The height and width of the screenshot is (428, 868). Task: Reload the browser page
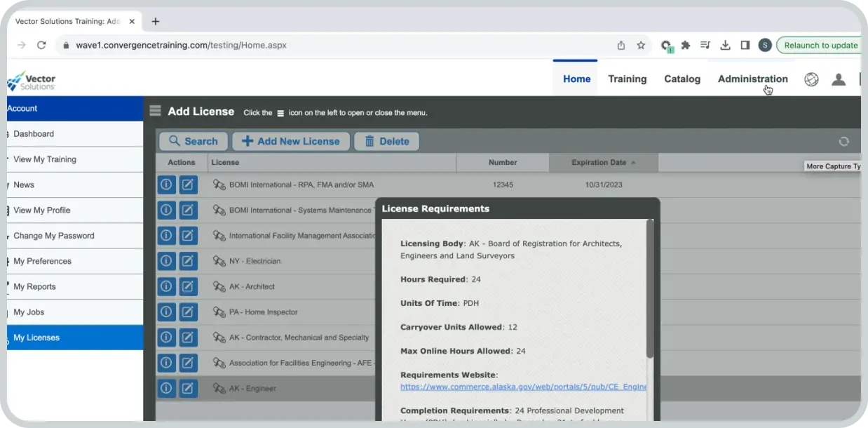(41, 45)
